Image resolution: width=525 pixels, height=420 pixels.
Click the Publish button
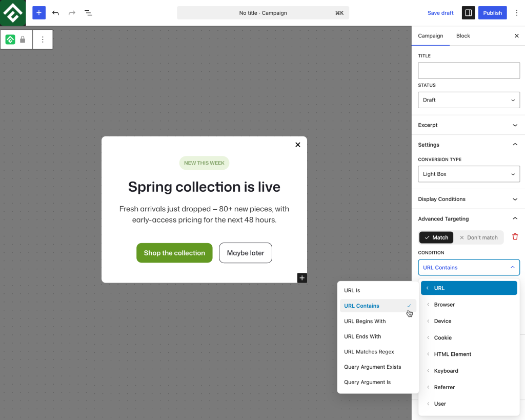click(x=492, y=13)
